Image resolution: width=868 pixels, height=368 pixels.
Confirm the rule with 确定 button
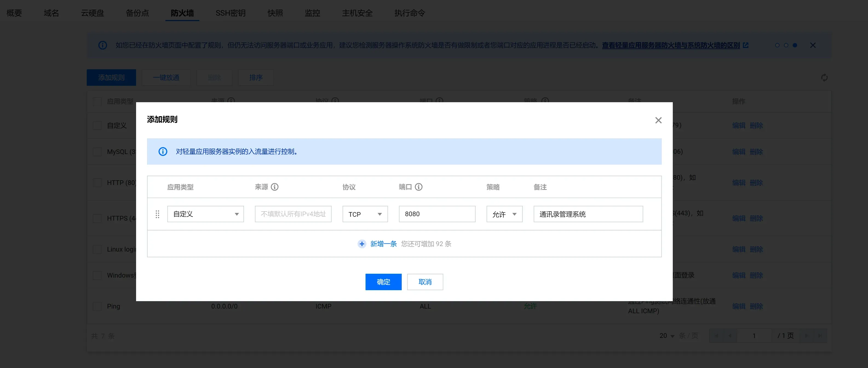point(383,282)
